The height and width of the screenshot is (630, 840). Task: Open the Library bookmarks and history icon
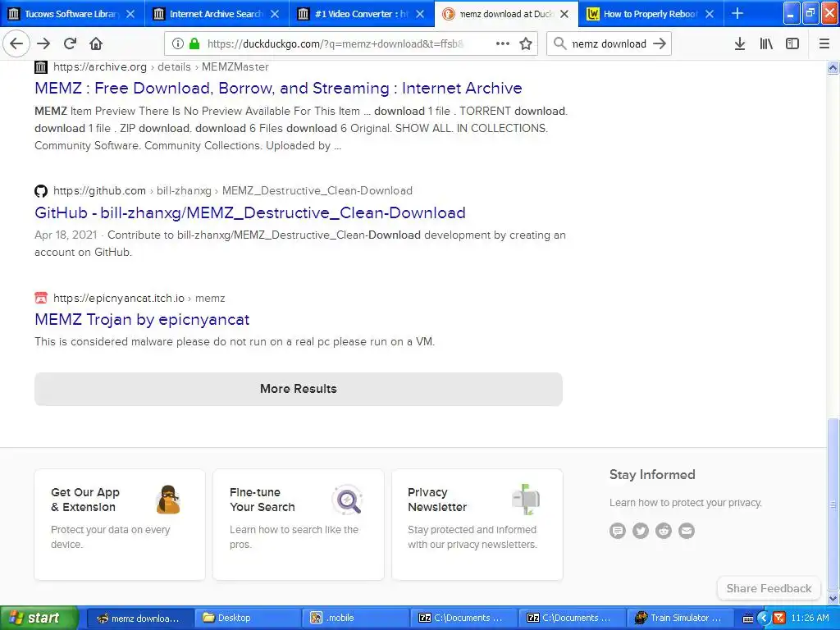coord(766,43)
